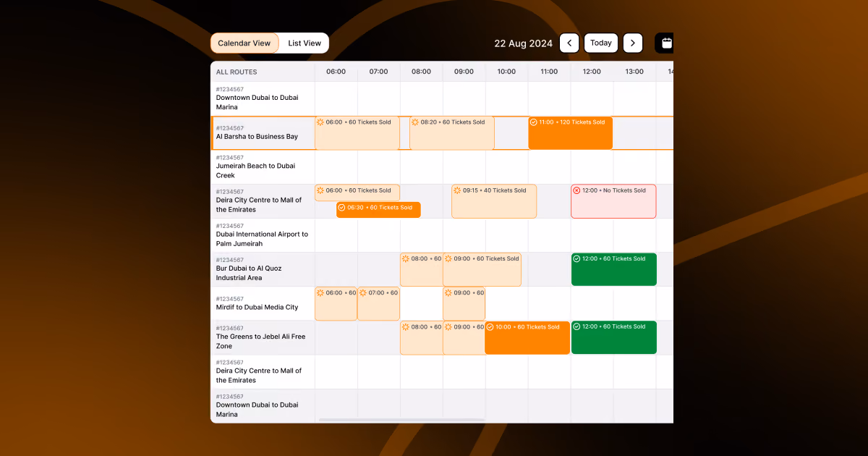Select the Al Barsha to Business Bay route

click(263, 133)
